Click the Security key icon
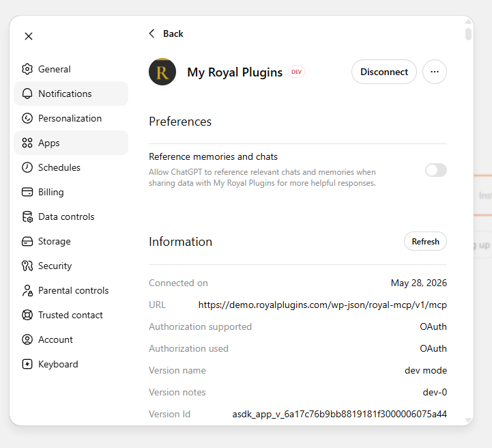The height and width of the screenshot is (448, 492). [x=27, y=266]
